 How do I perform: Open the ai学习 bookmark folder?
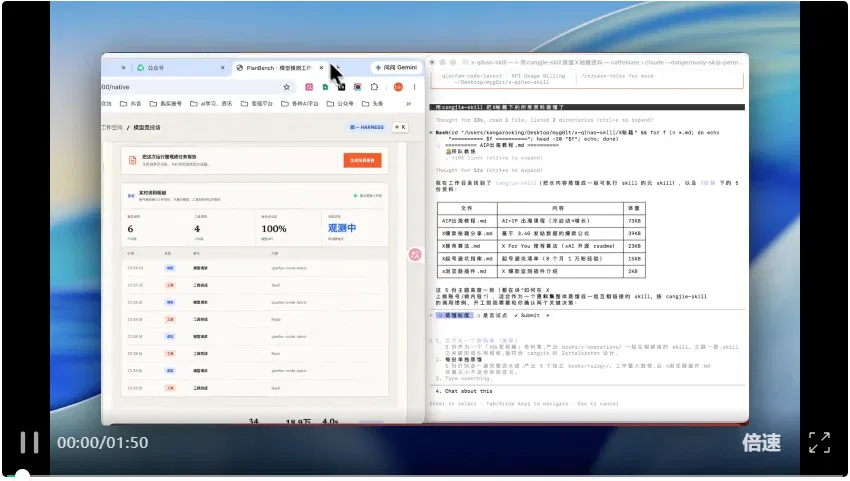[211, 104]
